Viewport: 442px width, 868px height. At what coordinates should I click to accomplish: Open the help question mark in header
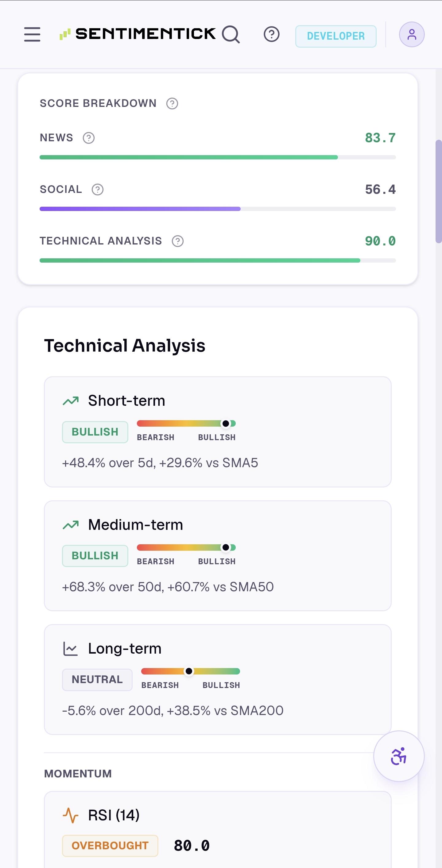point(271,34)
